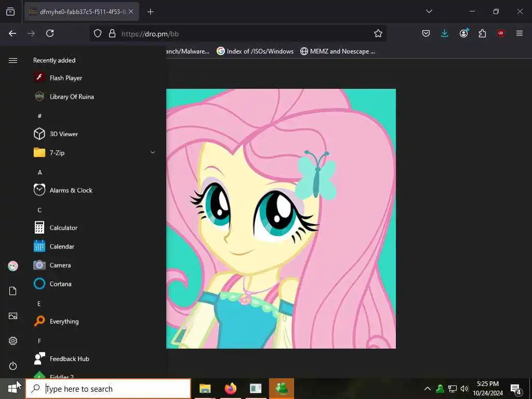View site security padlock info

[x=112, y=33]
